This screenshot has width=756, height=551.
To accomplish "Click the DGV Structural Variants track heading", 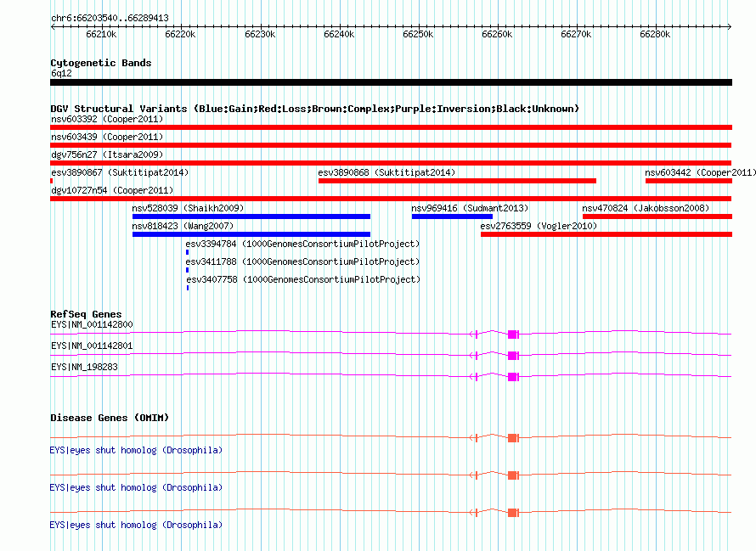I will point(314,109).
